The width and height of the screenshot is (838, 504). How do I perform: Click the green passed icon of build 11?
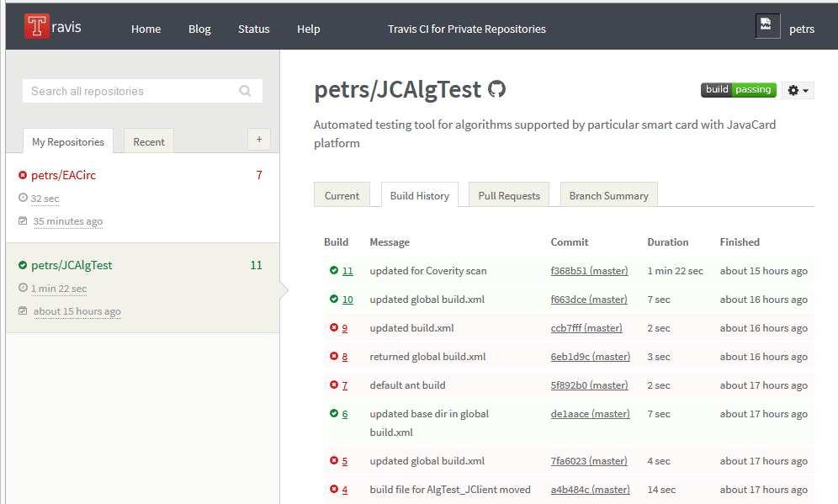pos(334,270)
